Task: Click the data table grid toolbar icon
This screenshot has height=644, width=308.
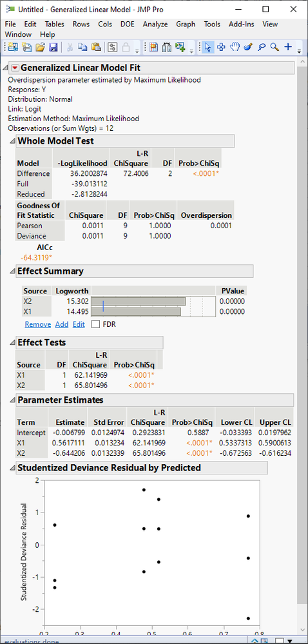Action: pyautogui.click(x=153, y=48)
